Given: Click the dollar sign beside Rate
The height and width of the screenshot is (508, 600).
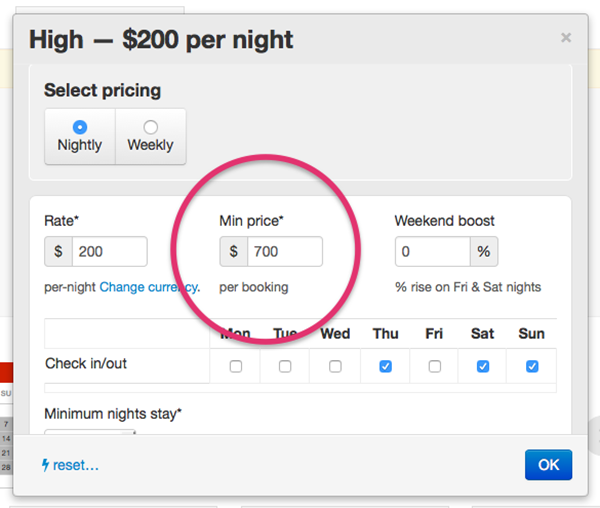Looking at the screenshot, I should pyautogui.click(x=58, y=251).
